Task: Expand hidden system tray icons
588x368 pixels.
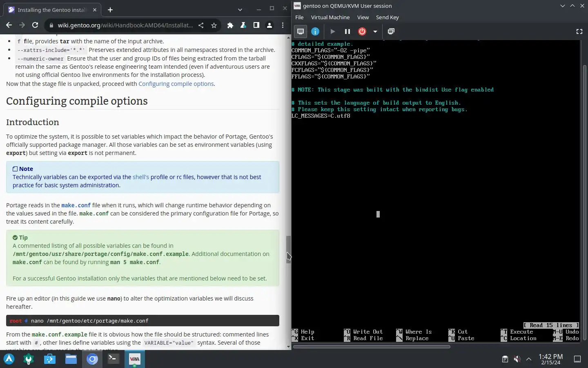Action: click(529, 359)
